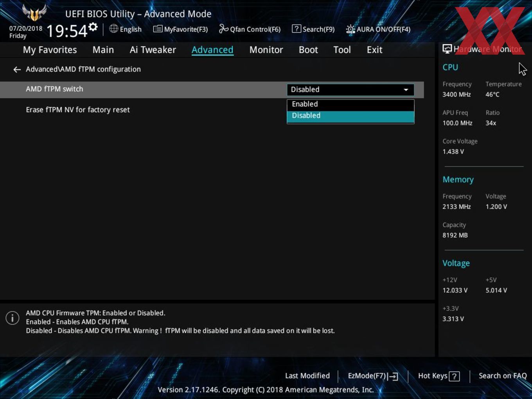The image size is (532, 399).
Task: Open the My Favorites tab
Action: click(50, 50)
